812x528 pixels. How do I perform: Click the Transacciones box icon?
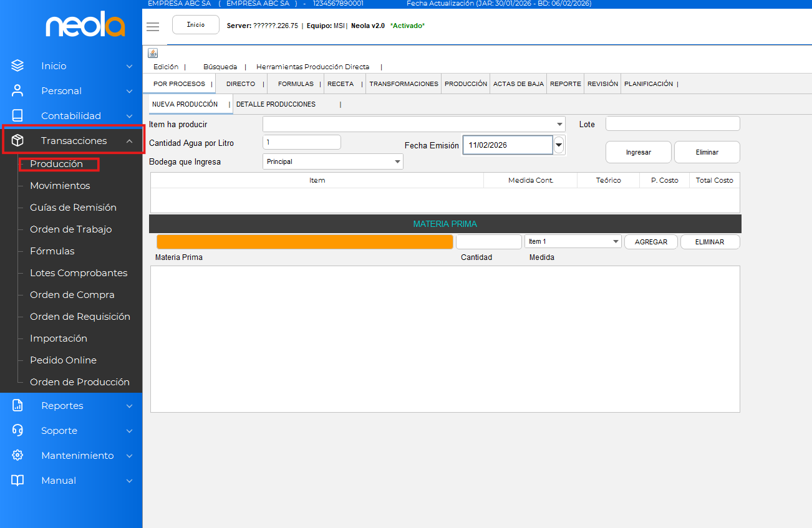click(17, 140)
